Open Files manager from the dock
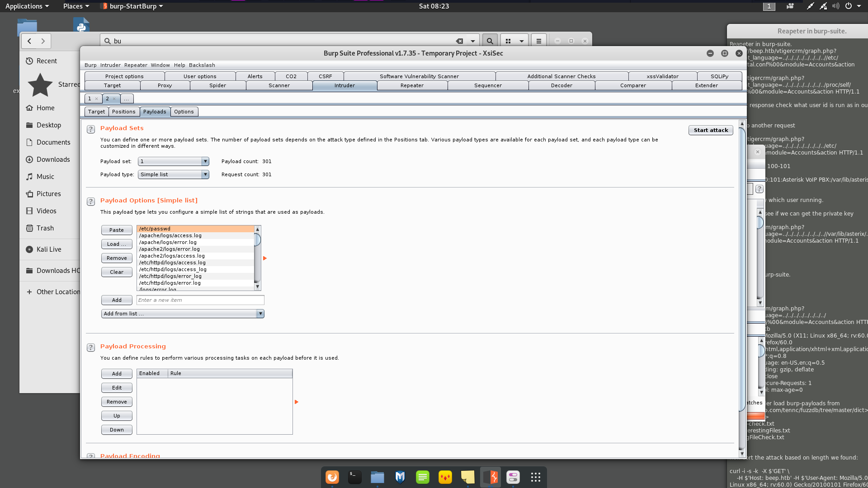868x488 pixels. [377, 477]
